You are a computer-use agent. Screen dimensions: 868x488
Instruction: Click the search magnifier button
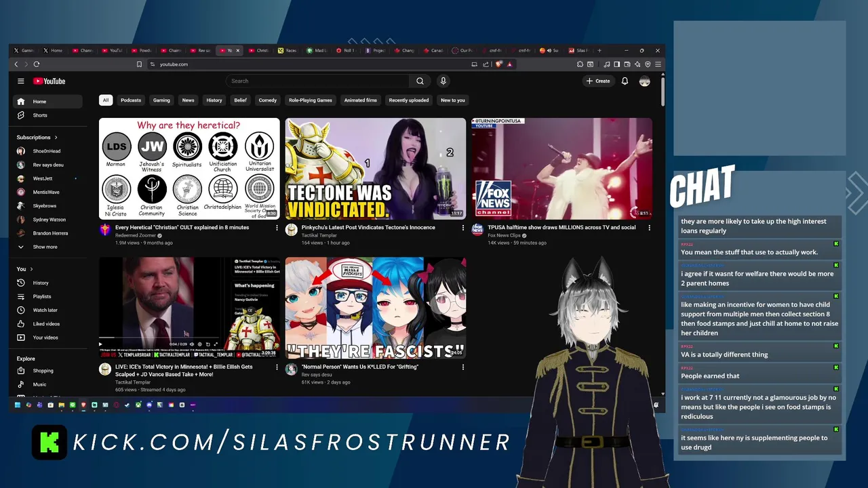click(420, 81)
